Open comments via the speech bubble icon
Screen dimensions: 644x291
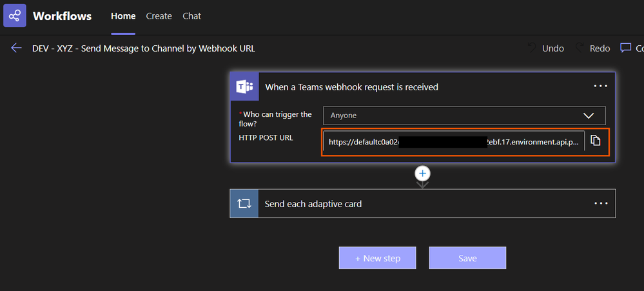(625, 48)
